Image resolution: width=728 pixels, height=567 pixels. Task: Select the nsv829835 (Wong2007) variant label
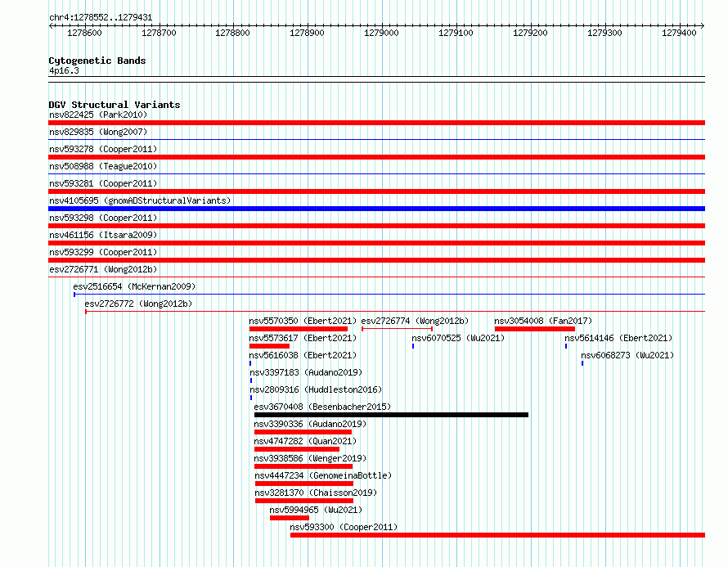(x=98, y=132)
